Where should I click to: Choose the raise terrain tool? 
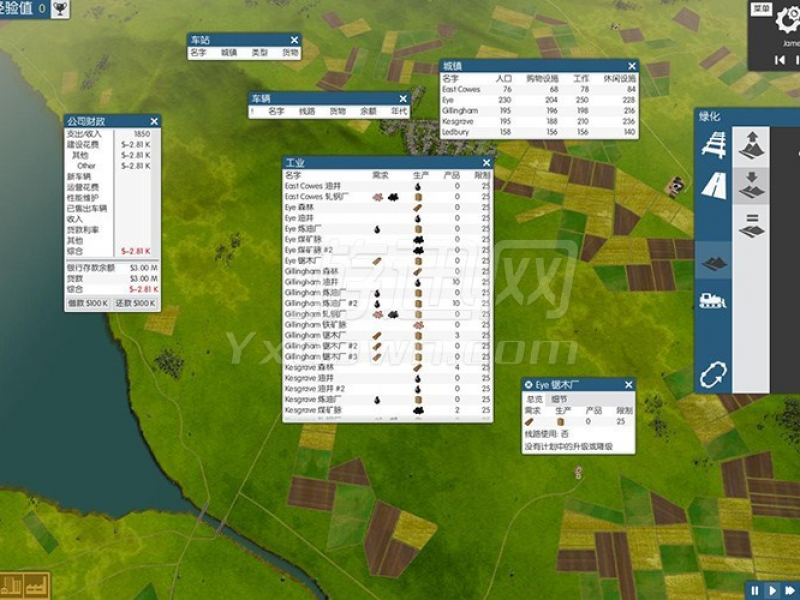pyautogui.click(x=751, y=146)
